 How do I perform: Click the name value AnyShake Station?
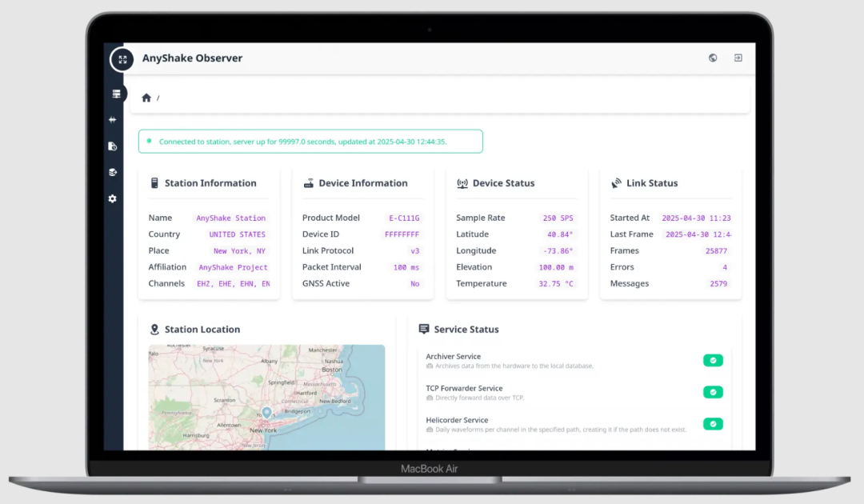231,218
